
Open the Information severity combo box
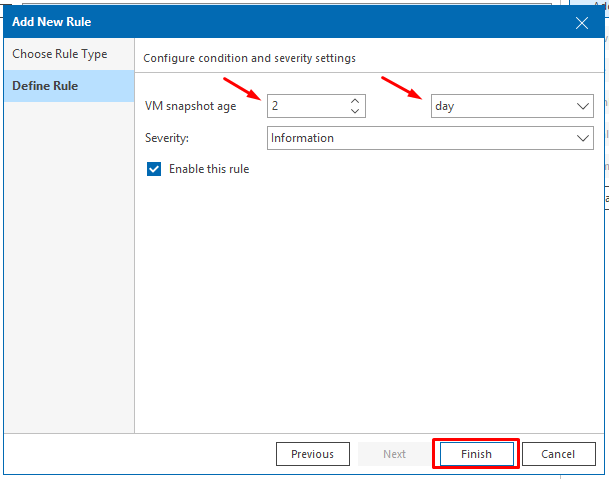tap(420, 138)
